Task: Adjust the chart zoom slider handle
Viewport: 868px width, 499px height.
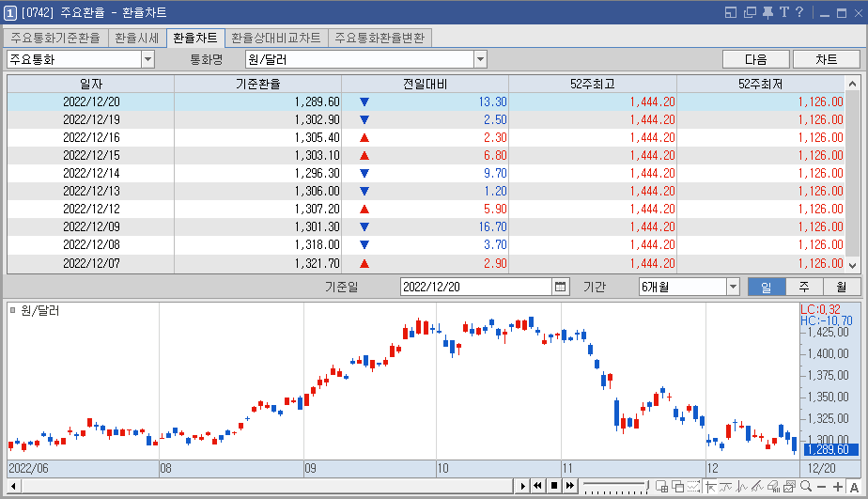Action: (647, 486)
